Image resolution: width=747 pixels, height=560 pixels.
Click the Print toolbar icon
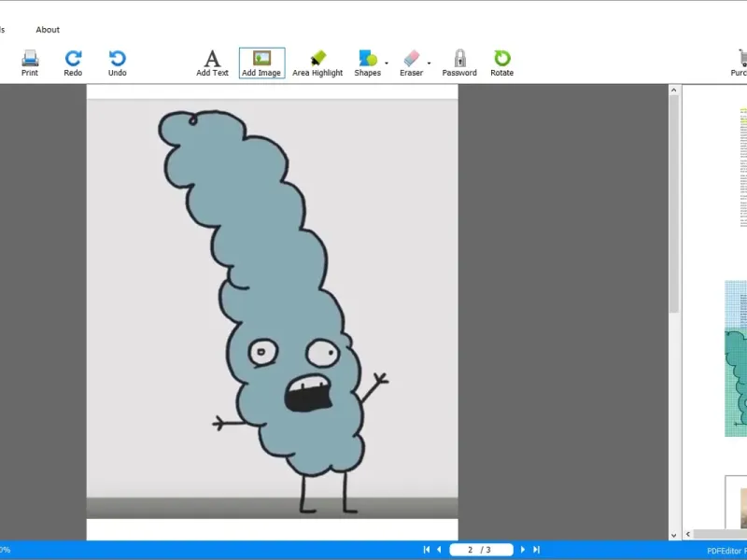tap(30, 63)
